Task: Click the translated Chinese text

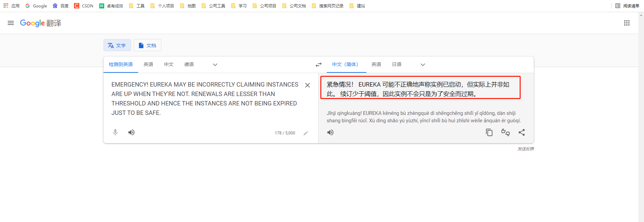Action: pyautogui.click(x=418, y=89)
